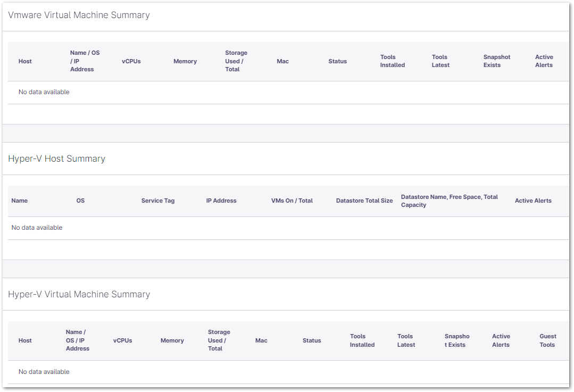
Task: Select Tools Installed header in Vmware table
Action: (x=392, y=61)
